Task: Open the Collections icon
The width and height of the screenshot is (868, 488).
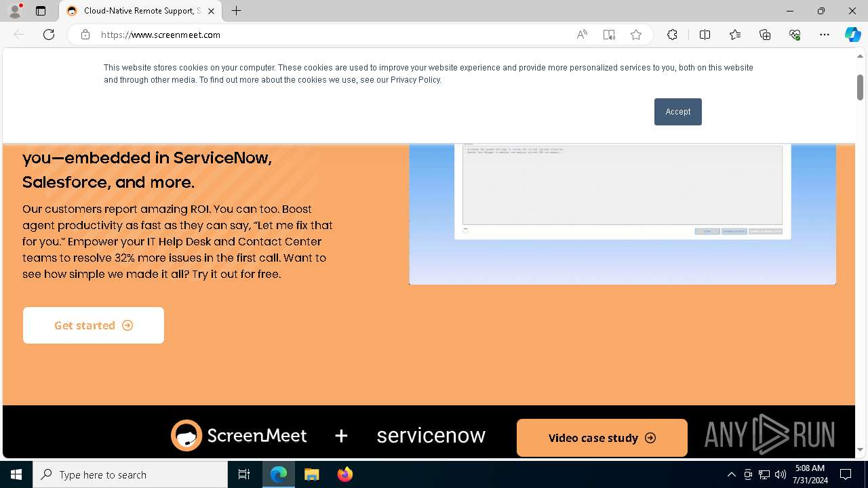Action: [x=765, y=35]
